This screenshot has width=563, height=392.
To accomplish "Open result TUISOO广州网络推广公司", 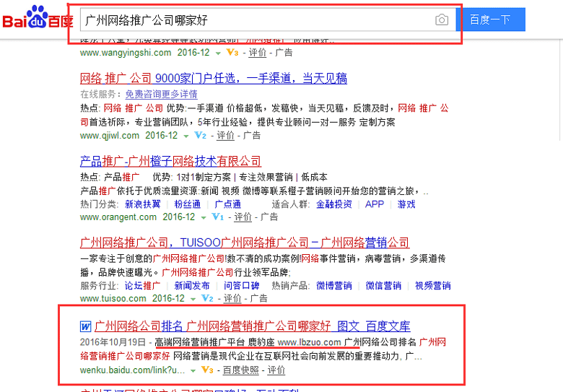I will (245, 243).
